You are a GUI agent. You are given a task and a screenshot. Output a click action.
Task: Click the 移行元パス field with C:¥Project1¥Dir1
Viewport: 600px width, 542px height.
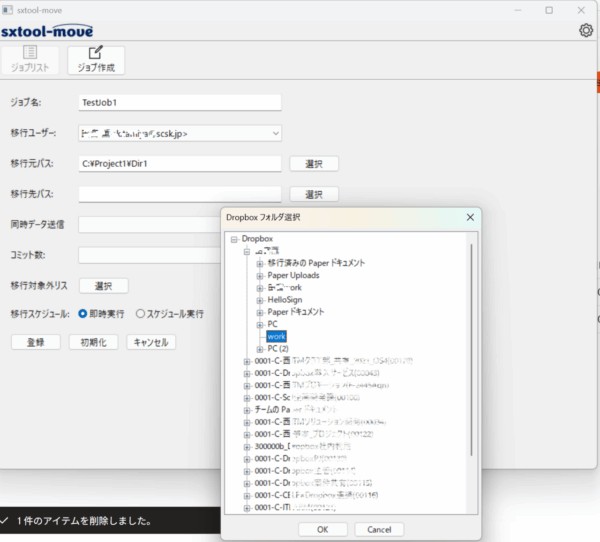click(x=180, y=163)
